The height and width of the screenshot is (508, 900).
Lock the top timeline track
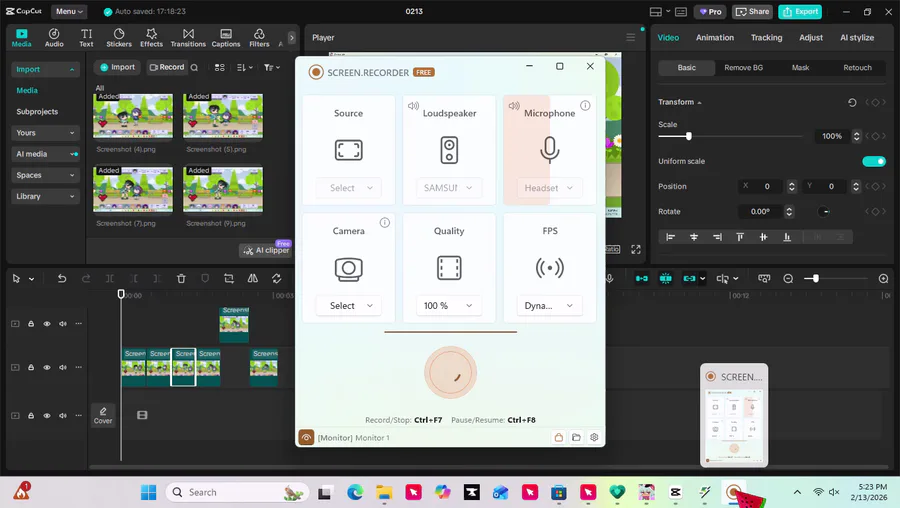point(31,324)
